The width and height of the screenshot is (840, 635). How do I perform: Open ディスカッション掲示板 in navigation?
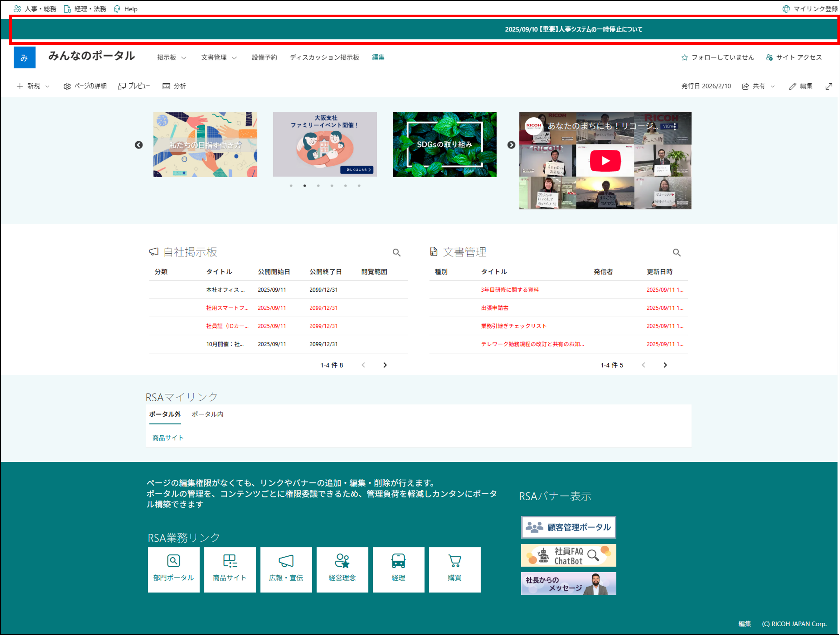[x=324, y=57]
